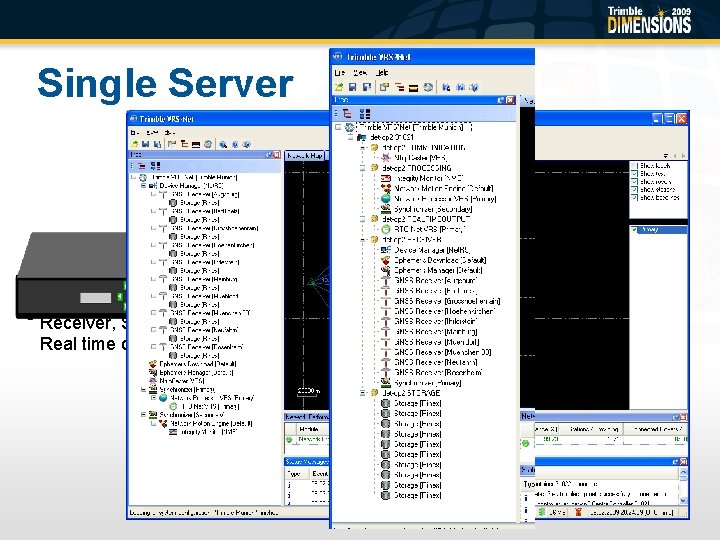This screenshot has width=720, height=540.
Task: Select GNSS Receiver [Augsburg] in front tree
Action: coord(436,281)
